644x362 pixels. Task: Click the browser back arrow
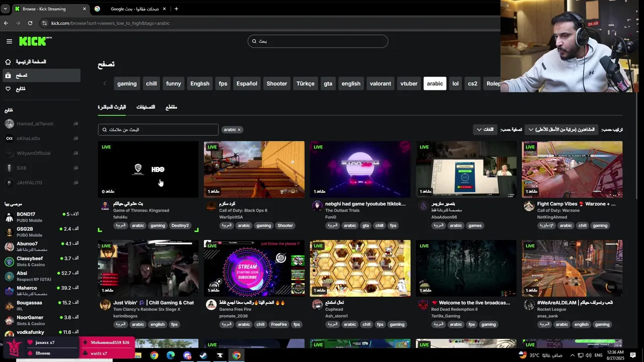pos(6,23)
